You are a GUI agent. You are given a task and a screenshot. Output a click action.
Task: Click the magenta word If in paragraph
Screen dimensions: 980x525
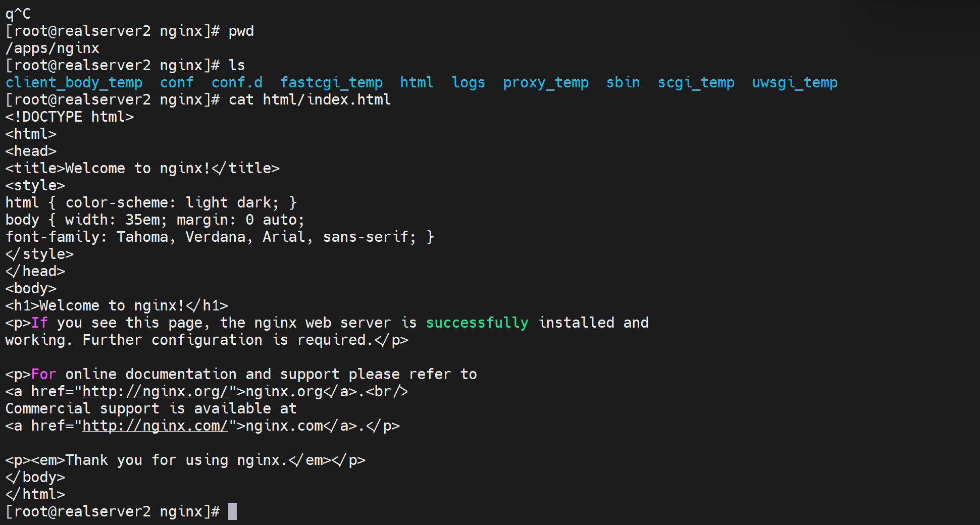39,323
